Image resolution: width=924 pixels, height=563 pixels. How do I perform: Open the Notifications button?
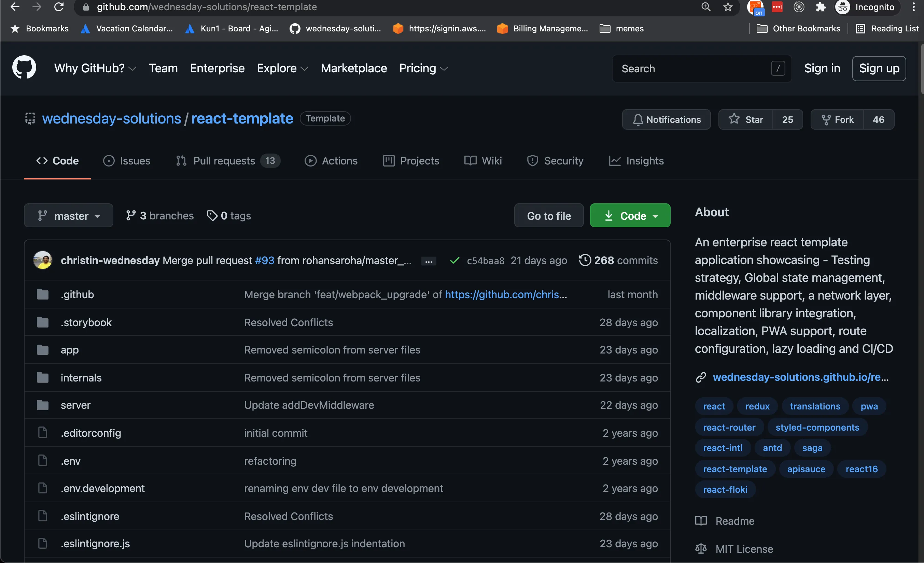667,119
